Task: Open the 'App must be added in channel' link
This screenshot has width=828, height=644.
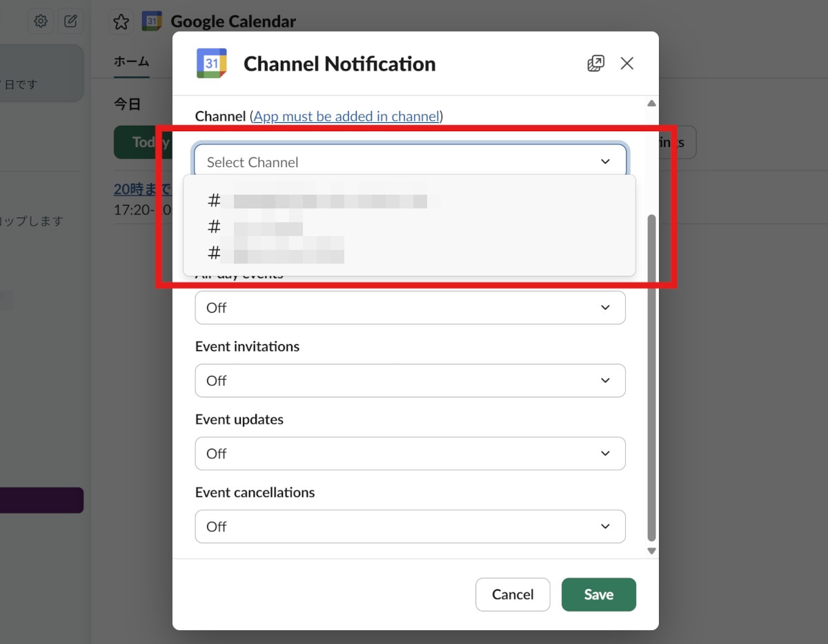Action: click(346, 117)
